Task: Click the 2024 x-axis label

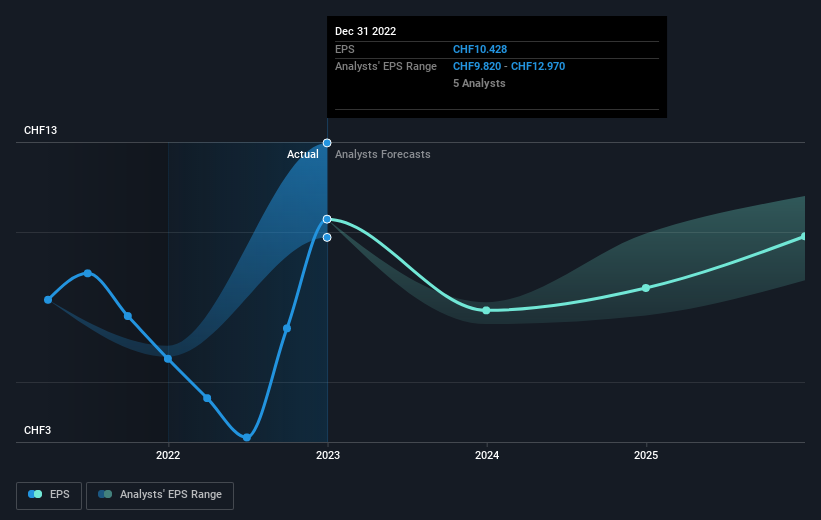Action: click(x=487, y=455)
